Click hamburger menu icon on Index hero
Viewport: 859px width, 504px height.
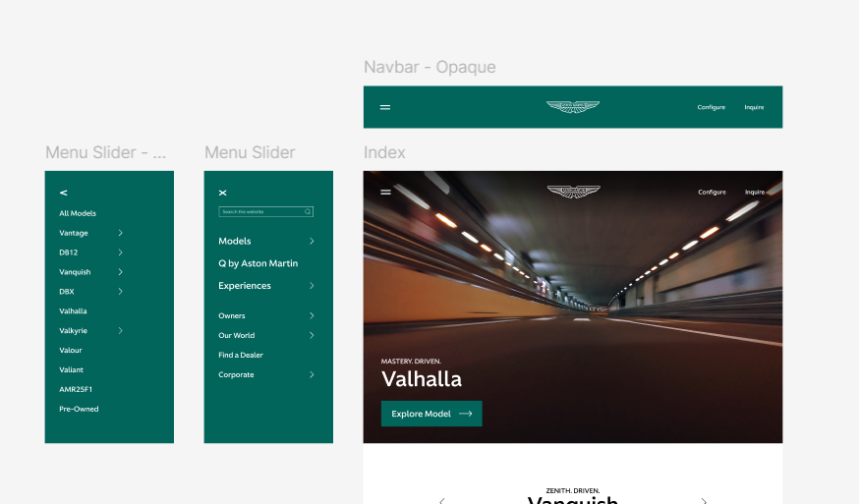[385, 193]
